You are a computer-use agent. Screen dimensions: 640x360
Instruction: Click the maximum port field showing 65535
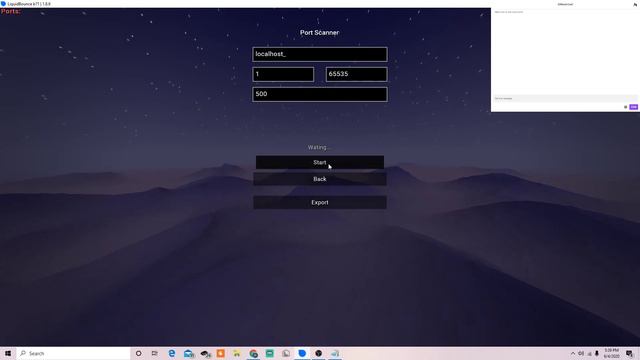(x=356, y=74)
